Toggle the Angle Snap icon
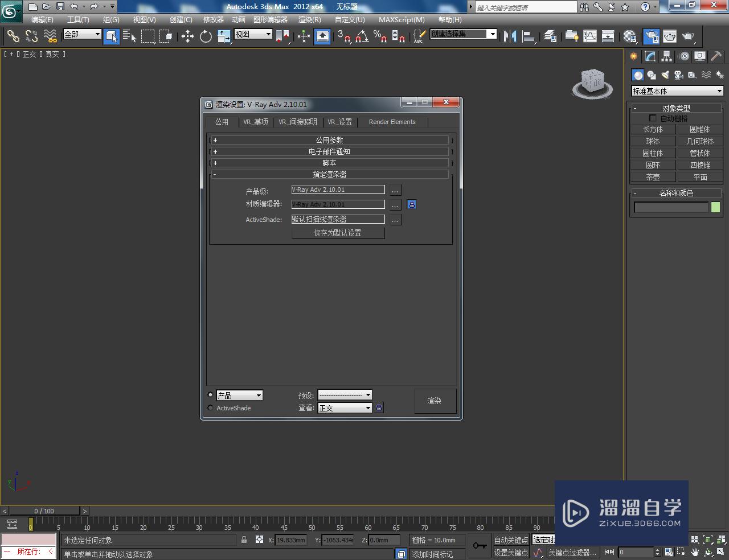This screenshot has height=560, width=729. tap(362, 36)
